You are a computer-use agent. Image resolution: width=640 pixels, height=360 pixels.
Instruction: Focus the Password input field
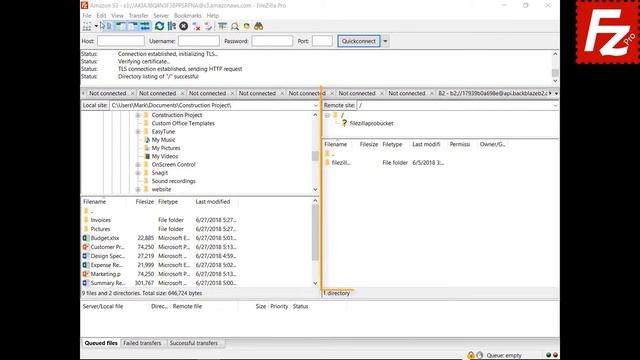tap(272, 41)
